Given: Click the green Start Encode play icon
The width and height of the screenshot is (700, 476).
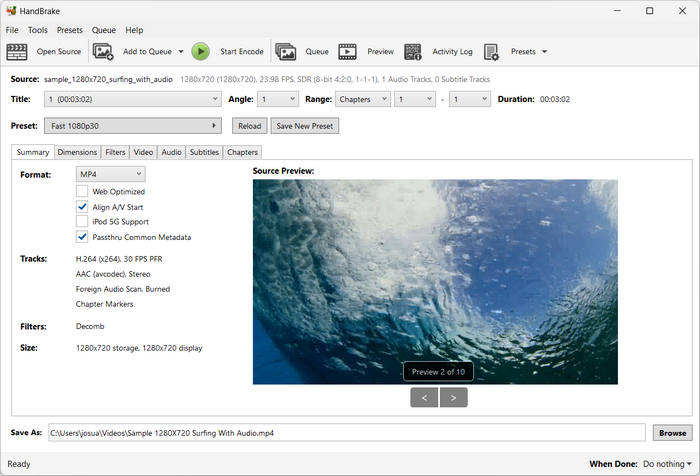Looking at the screenshot, I should click(200, 52).
